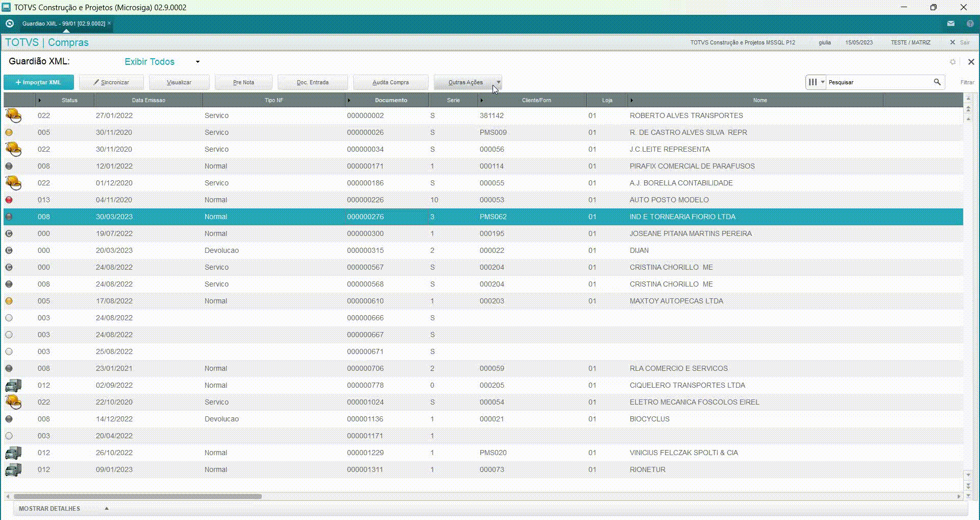Click the sort arrow on the Nome column
The width and height of the screenshot is (980, 520).
coord(632,100)
